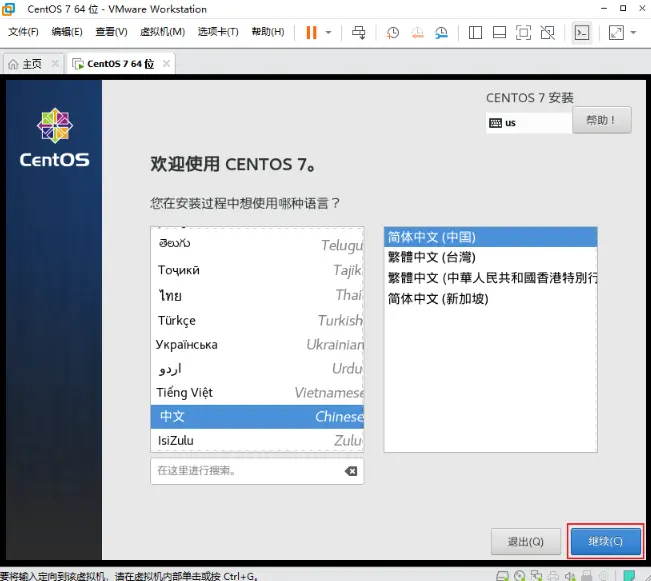Select 繁體中文 (台灣) in the locale list
The width and height of the screenshot is (651, 581).
click(x=431, y=257)
